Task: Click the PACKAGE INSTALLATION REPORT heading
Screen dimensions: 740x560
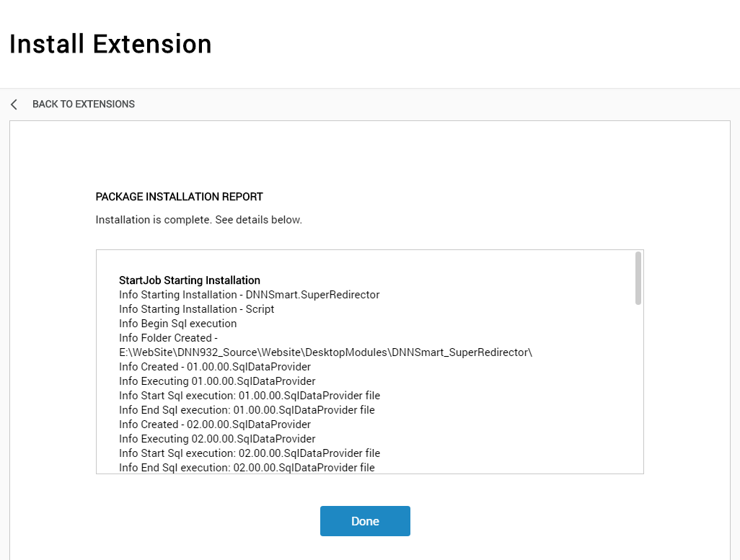Action: [180, 197]
